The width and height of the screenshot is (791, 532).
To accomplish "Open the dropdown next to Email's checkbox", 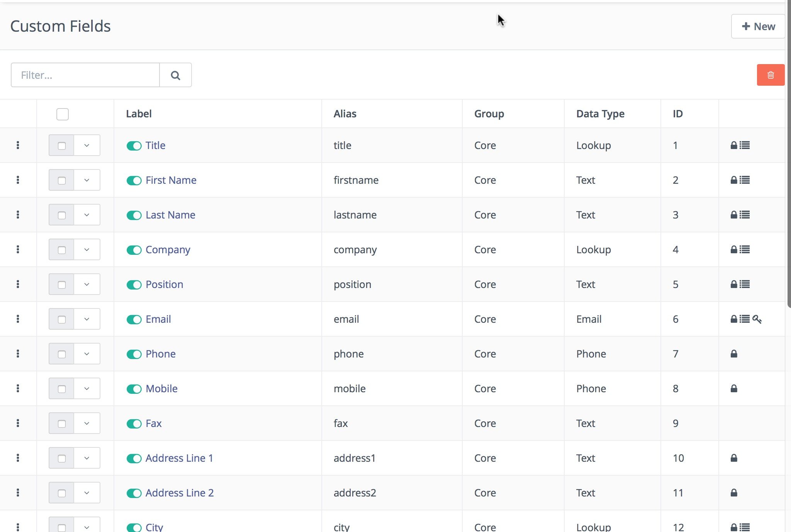I will [x=87, y=319].
